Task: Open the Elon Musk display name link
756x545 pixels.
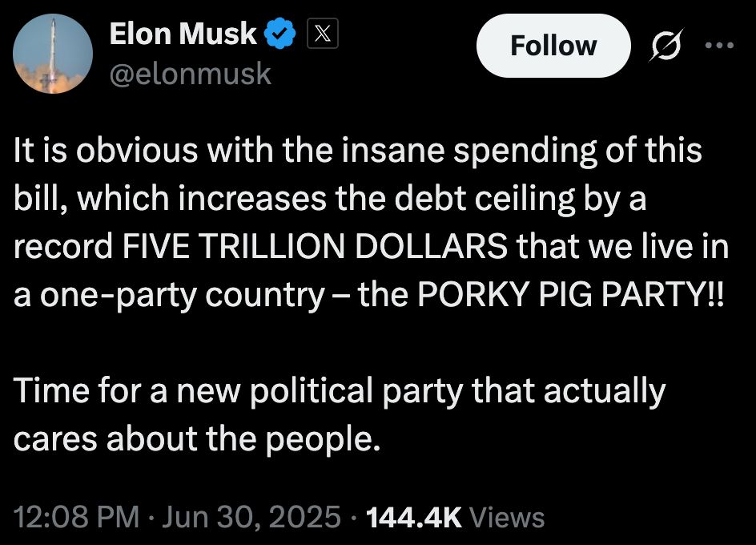Action: [x=183, y=34]
